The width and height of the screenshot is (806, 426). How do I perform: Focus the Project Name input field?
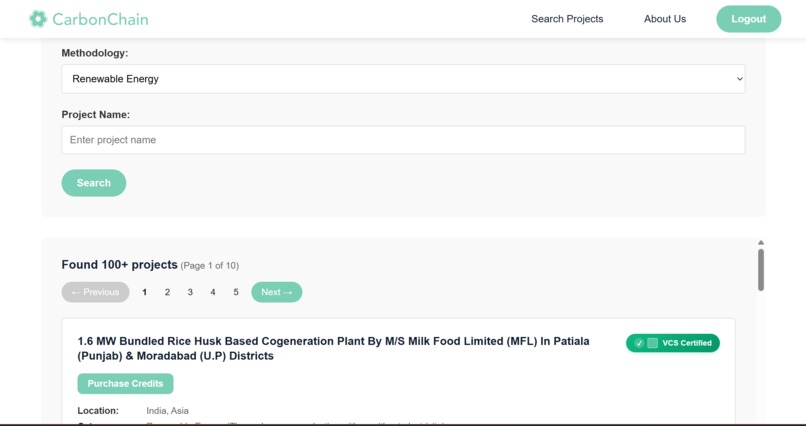click(403, 140)
